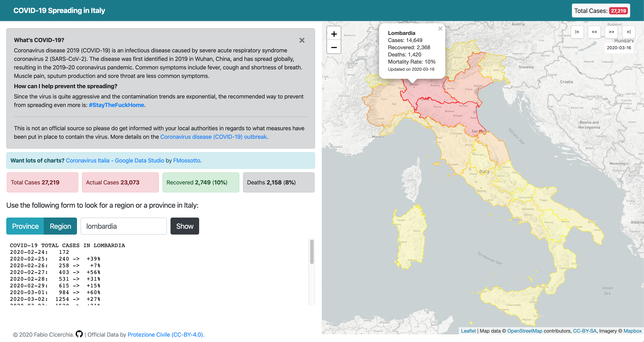Open the FMossotto link

tap(187, 160)
